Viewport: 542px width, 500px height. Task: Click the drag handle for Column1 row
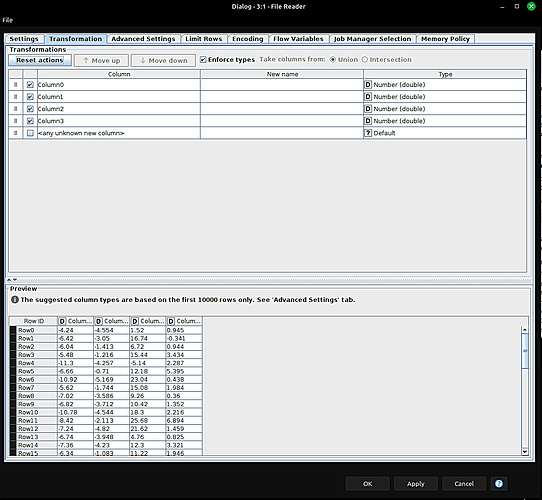click(16, 97)
